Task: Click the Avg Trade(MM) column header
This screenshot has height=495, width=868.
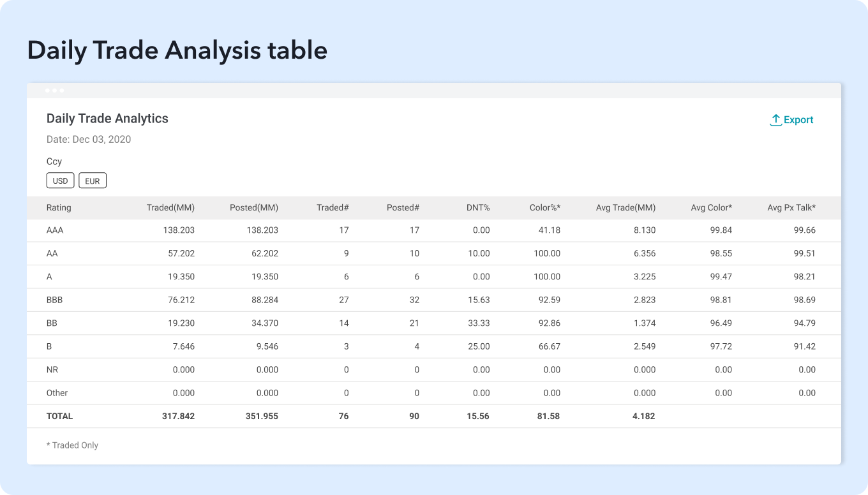Action: (625, 207)
